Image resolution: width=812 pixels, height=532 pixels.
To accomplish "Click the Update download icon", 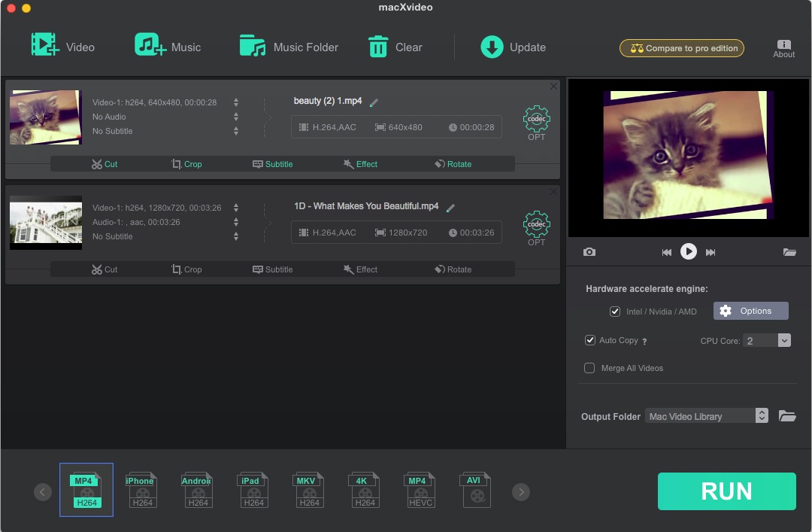I will coord(492,47).
